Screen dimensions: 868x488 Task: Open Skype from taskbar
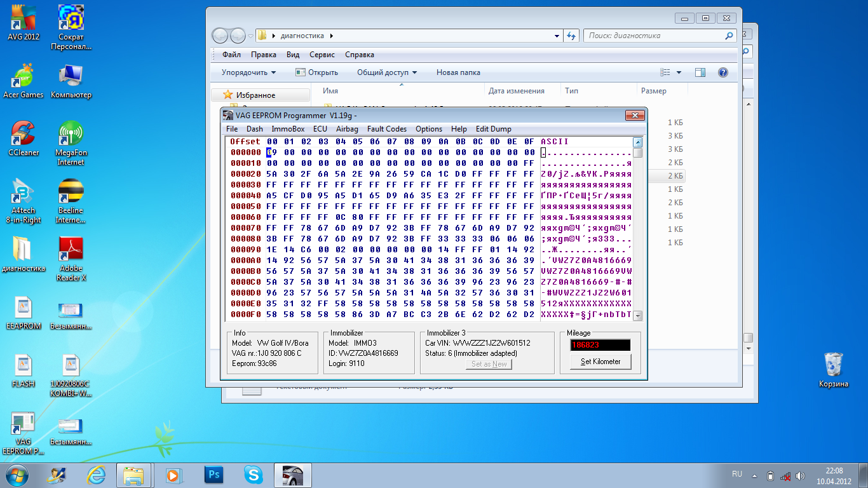tap(254, 475)
